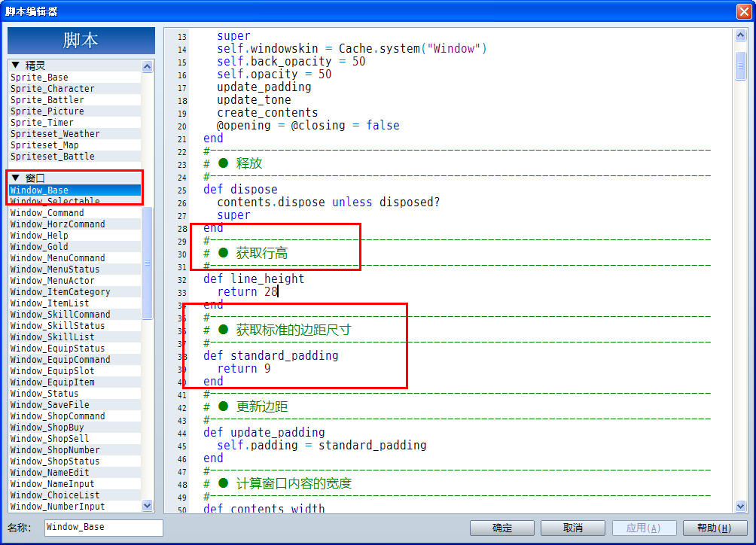756x545 pixels.
Task: Select Window_Gold in the list
Action: tap(75, 247)
